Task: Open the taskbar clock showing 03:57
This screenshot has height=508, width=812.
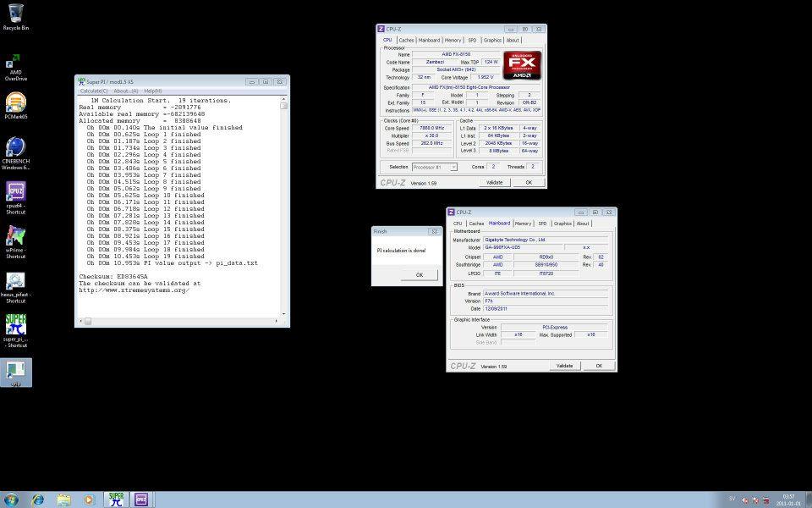Action: tap(788, 500)
